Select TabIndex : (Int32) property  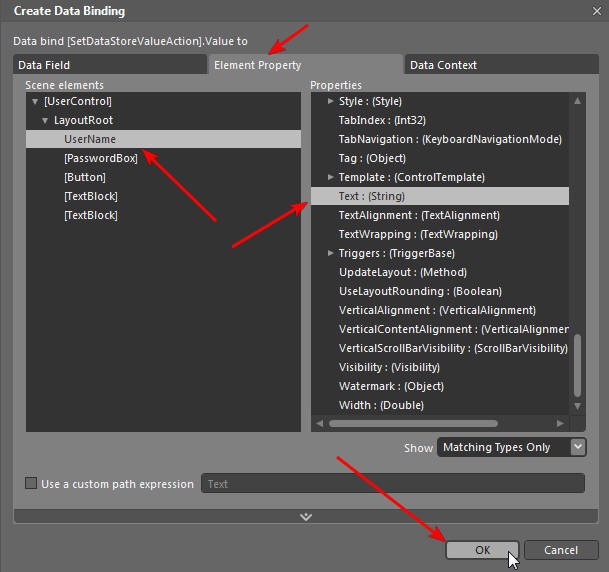click(x=440, y=120)
